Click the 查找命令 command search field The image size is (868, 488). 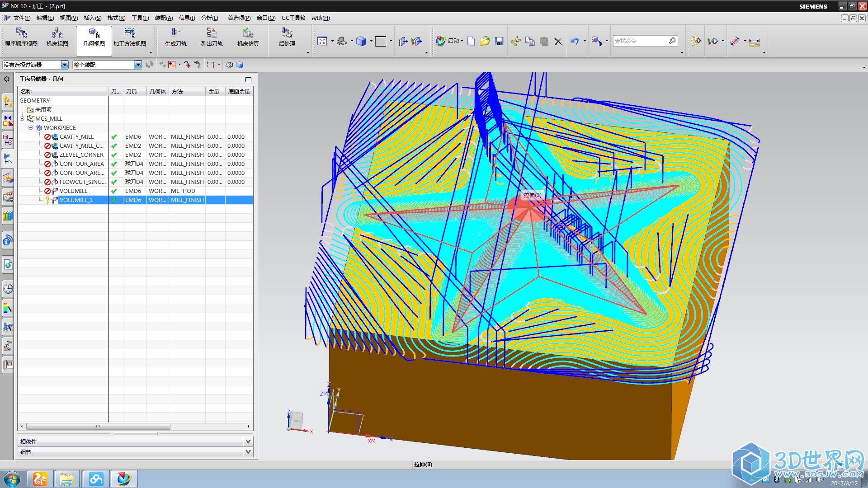point(645,41)
